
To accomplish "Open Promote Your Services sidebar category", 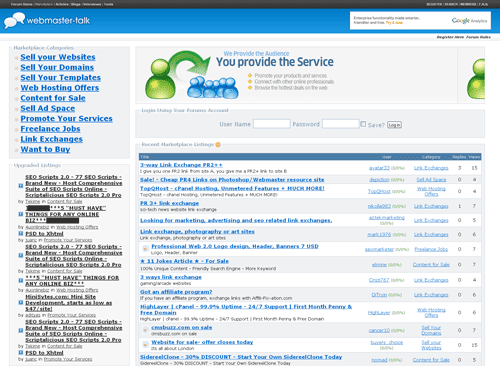I will point(66,119).
